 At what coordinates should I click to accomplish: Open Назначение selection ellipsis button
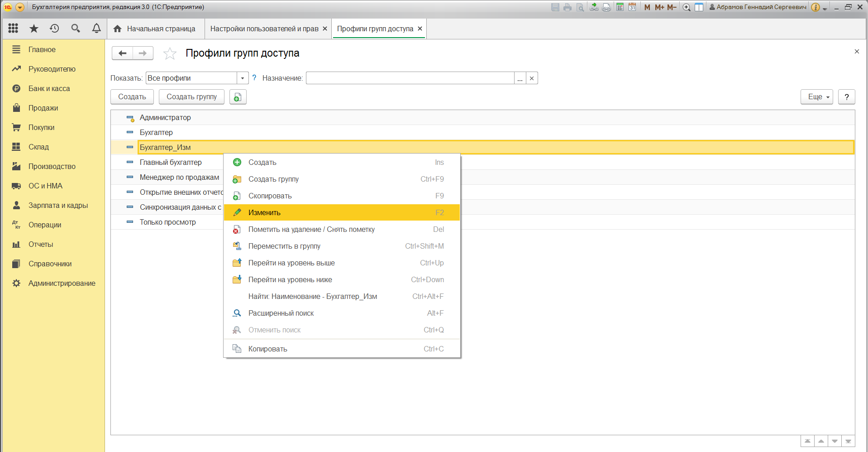(520, 78)
